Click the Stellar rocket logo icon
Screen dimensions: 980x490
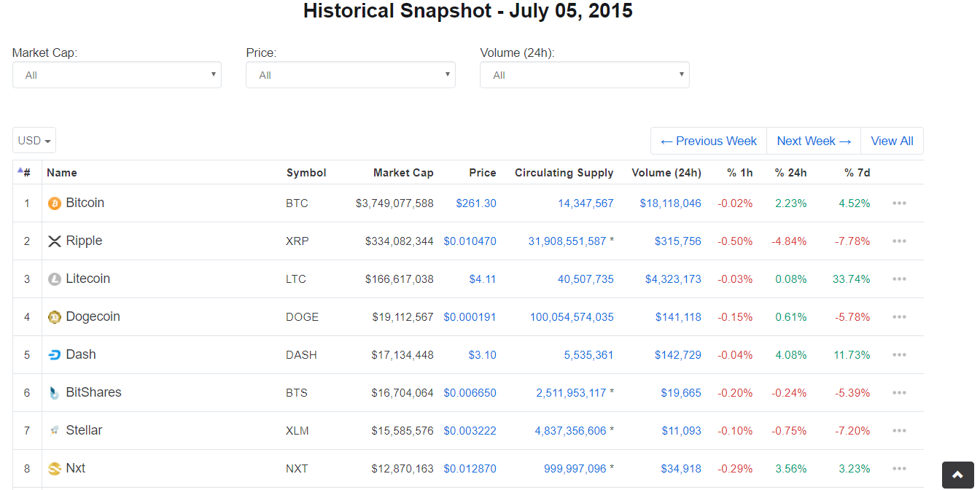tap(54, 431)
